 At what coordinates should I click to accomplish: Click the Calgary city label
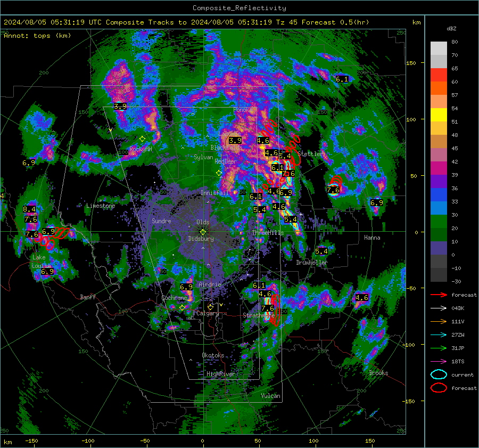208,313
